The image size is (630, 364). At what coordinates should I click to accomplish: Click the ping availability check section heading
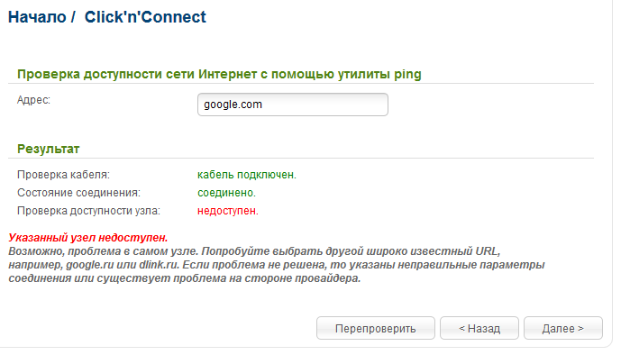tap(219, 73)
